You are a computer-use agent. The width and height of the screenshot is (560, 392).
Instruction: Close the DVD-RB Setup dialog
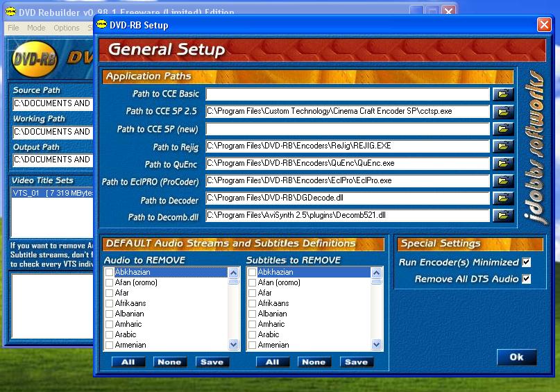[x=544, y=25]
